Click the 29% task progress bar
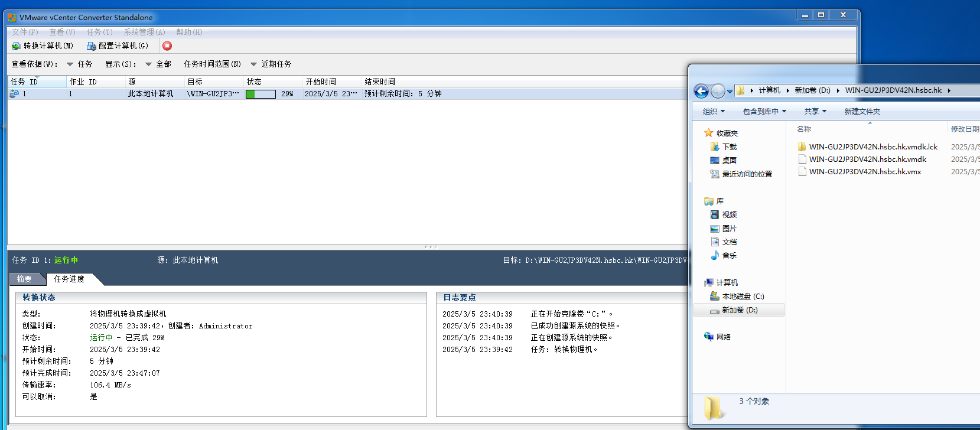Screen dimensions: 980x430 point(261,94)
